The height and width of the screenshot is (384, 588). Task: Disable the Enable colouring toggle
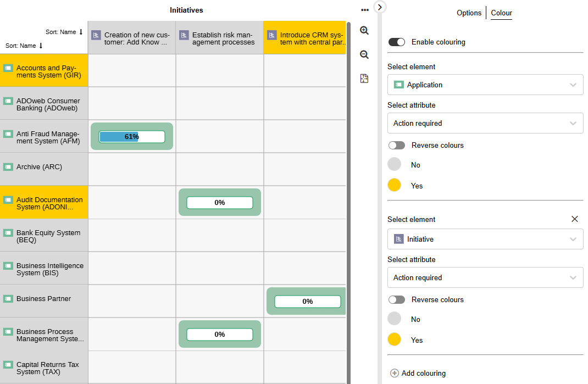point(397,42)
